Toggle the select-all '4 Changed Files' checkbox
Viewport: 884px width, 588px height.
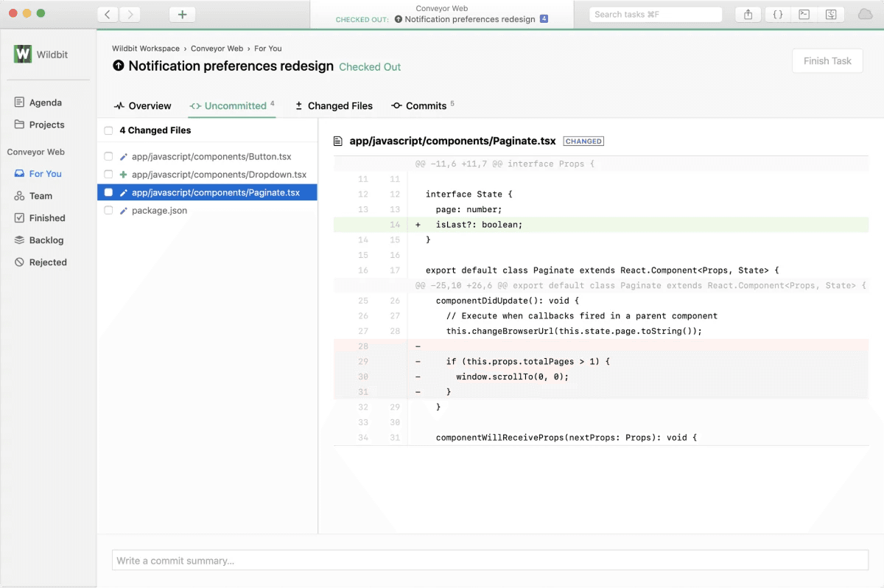108,130
